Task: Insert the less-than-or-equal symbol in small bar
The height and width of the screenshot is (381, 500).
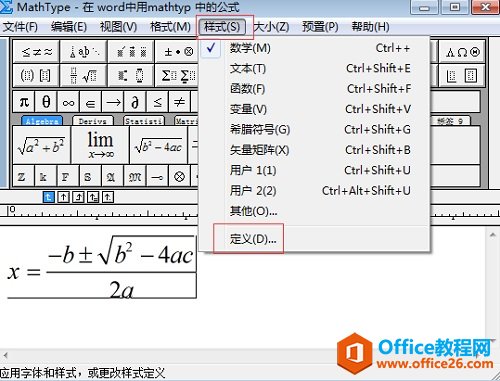Action: pos(157,102)
